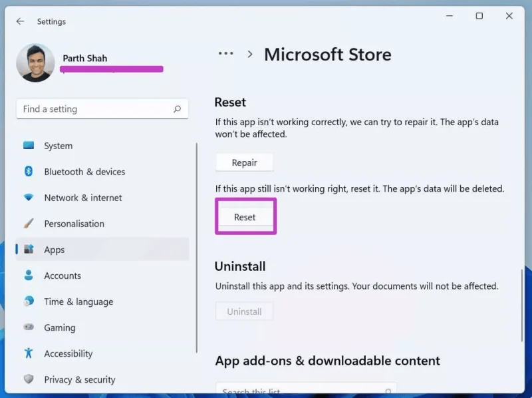The image size is (532, 398).
Task: Minimize the Settings window
Action: tap(450, 16)
